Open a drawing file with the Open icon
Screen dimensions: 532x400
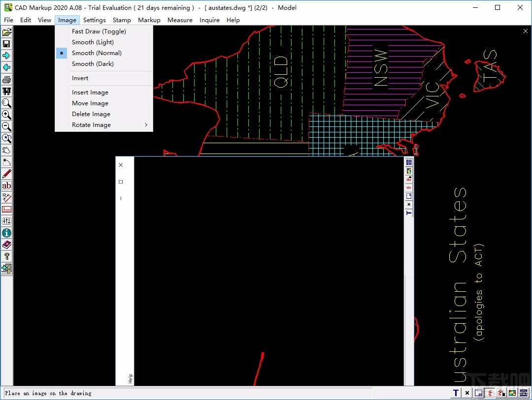(6, 31)
